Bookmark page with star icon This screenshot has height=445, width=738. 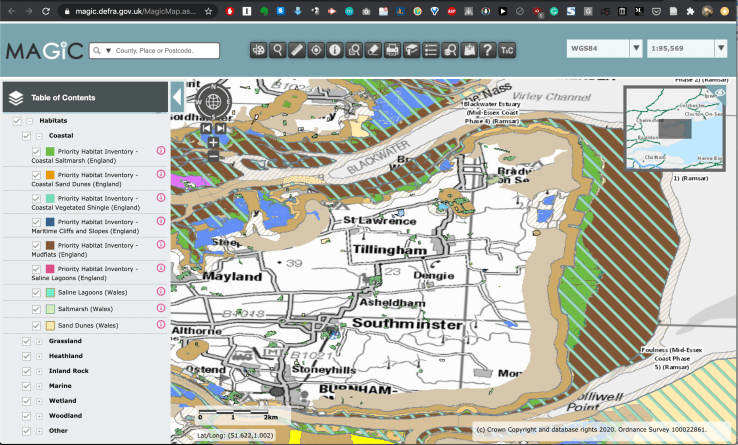click(208, 11)
